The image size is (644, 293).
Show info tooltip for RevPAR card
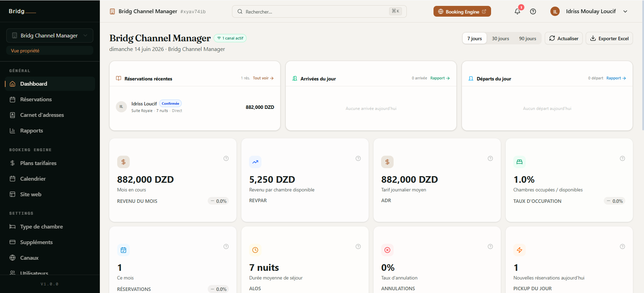point(358,158)
